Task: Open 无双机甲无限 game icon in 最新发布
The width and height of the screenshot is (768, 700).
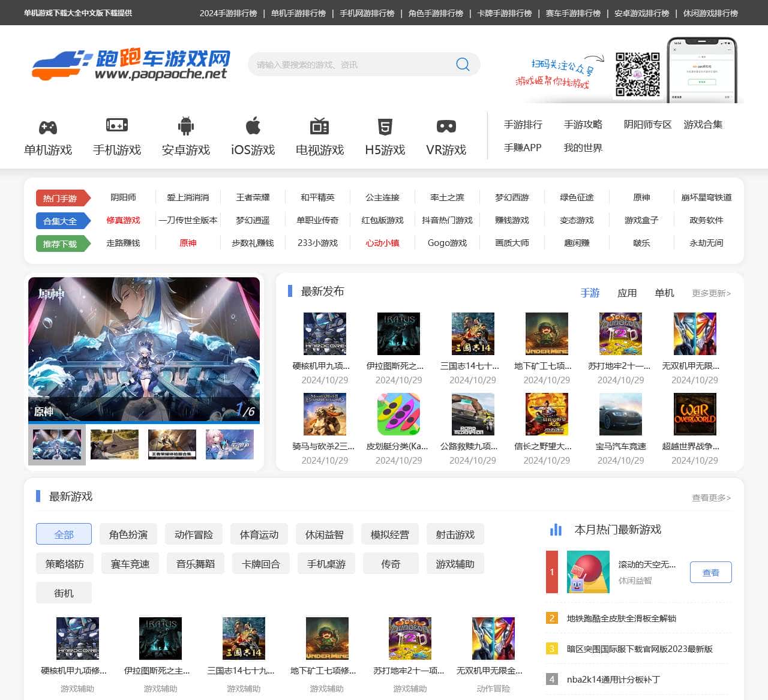Action: [695, 334]
